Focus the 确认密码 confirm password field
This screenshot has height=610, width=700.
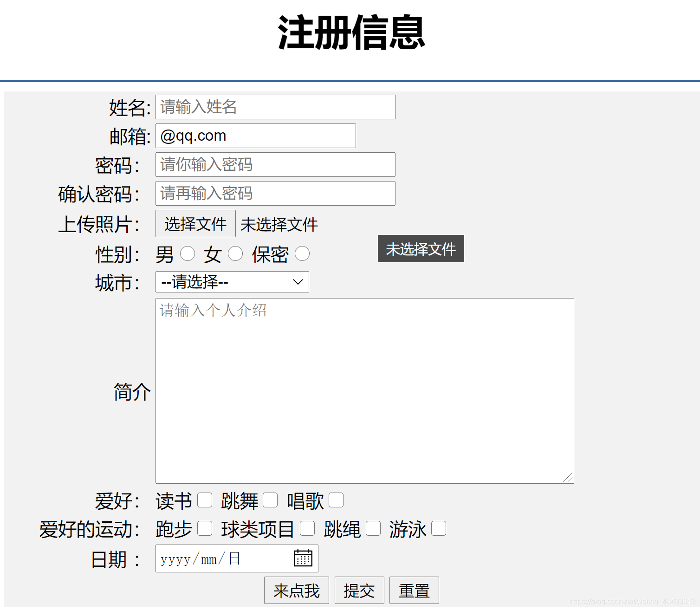point(275,193)
